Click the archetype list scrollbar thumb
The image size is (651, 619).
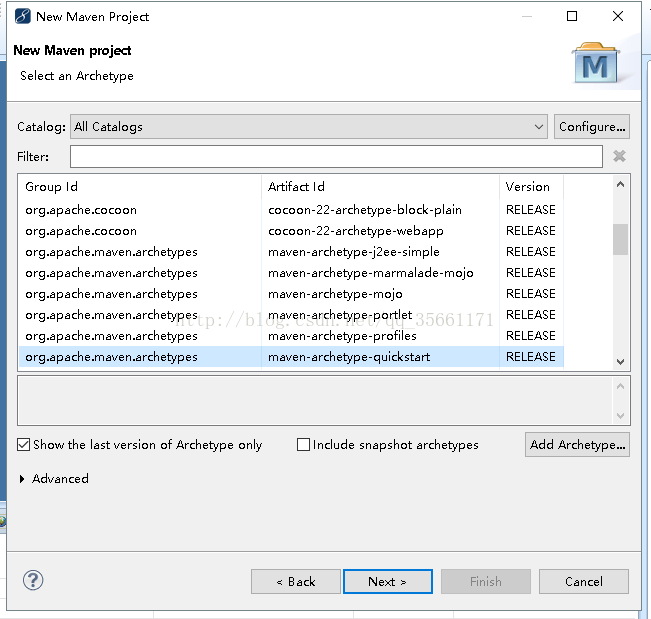click(620, 240)
